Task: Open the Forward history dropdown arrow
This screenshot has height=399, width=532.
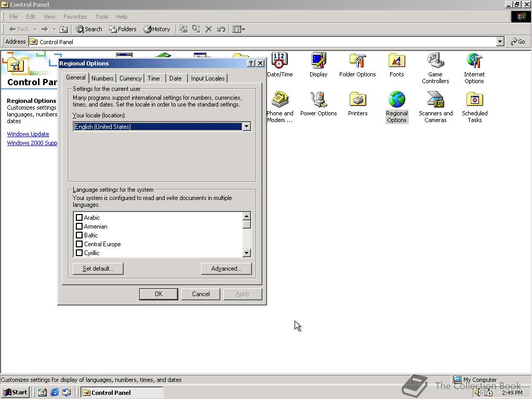Action: click(x=54, y=29)
